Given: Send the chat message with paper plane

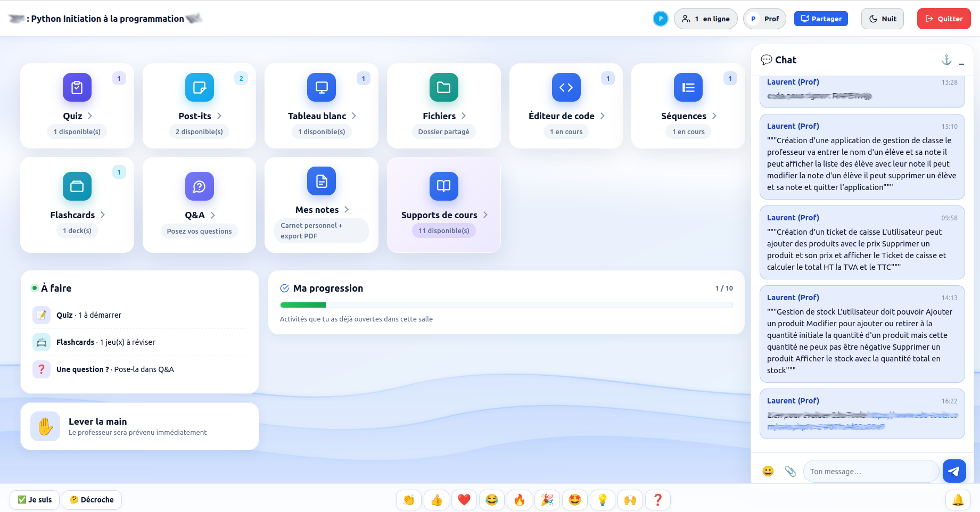Looking at the screenshot, I should coord(954,471).
